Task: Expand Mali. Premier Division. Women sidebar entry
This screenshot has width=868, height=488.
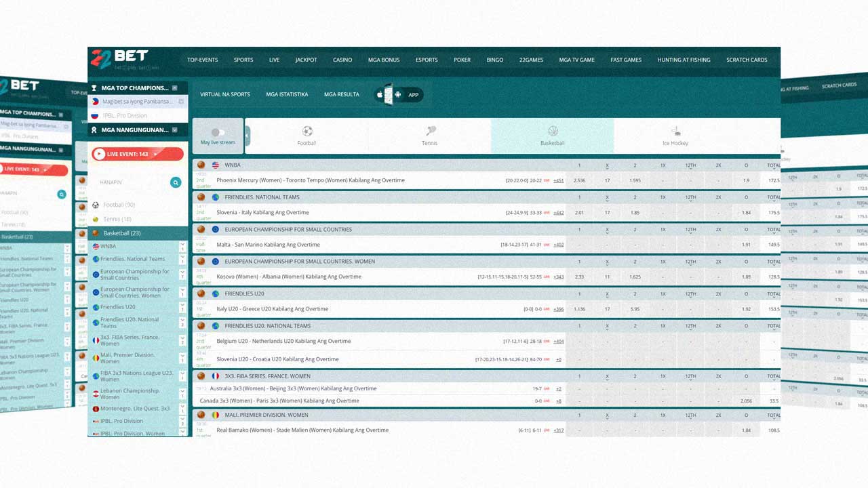Action: pos(182,358)
